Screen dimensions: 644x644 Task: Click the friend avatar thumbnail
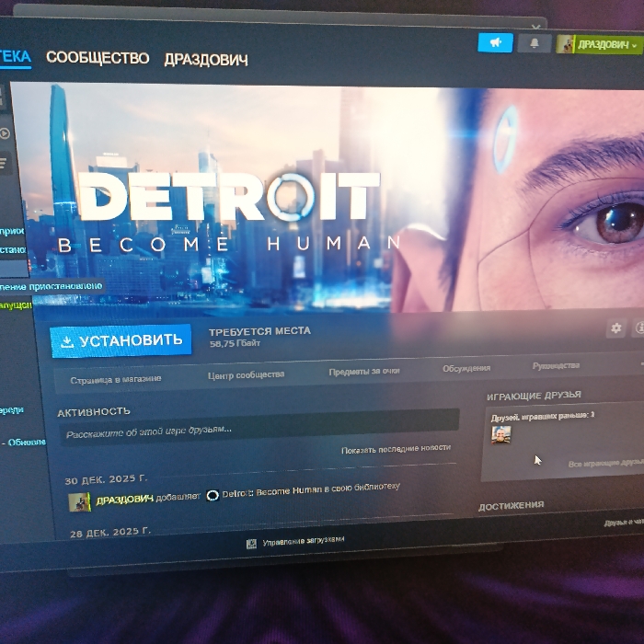click(501, 434)
